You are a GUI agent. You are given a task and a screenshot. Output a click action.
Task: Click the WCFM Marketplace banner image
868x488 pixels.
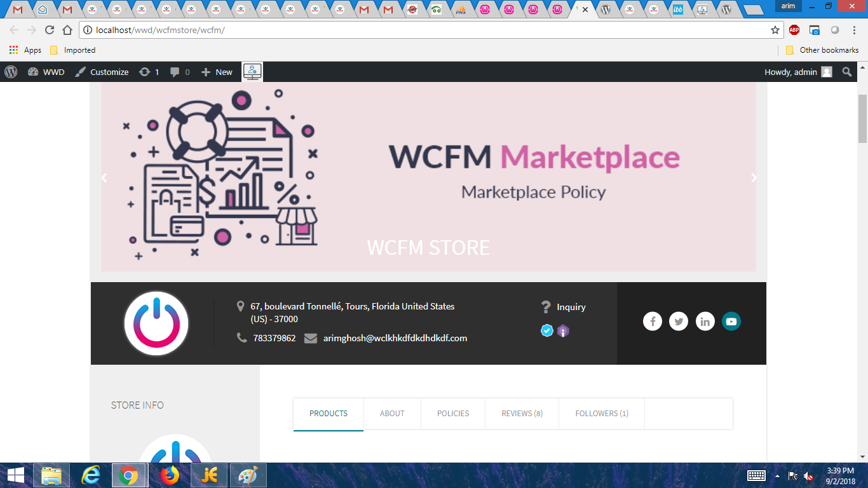tap(428, 177)
